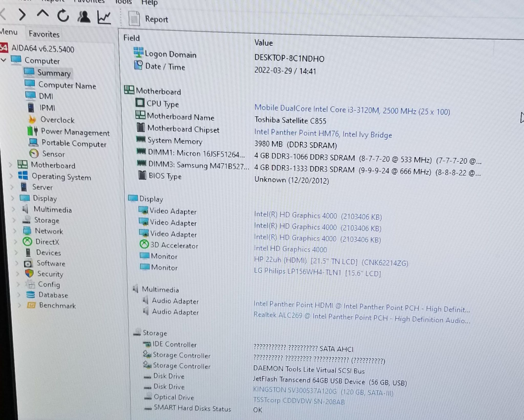Image resolution: width=524 pixels, height=420 pixels.
Task: Click the Intel Core i3-3120M CPU link
Action: coord(352,110)
